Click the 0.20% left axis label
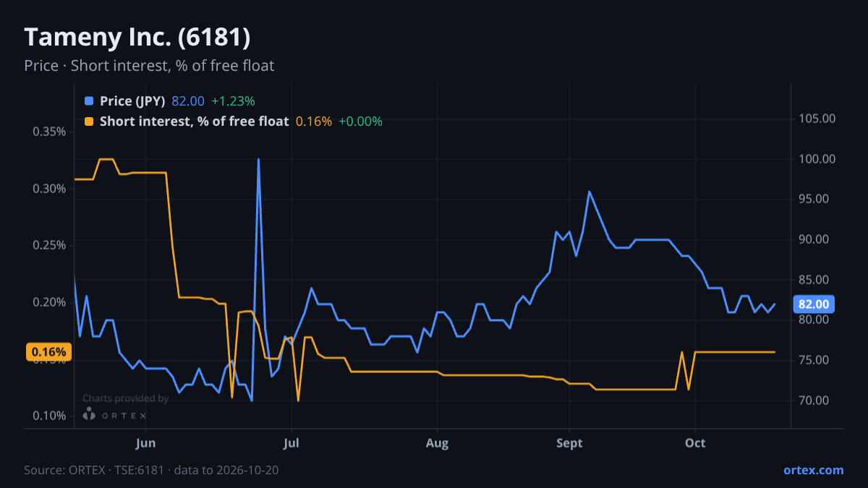 click(49, 302)
